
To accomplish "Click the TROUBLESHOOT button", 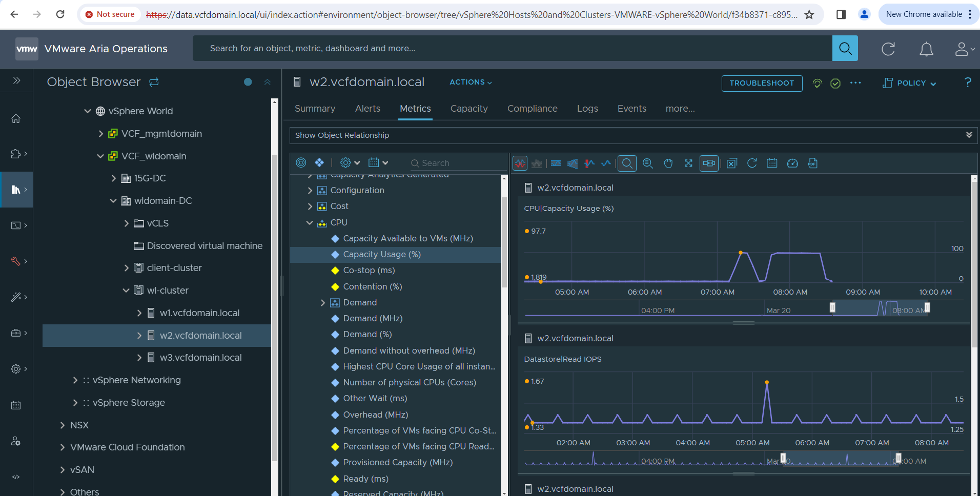I will coord(762,83).
